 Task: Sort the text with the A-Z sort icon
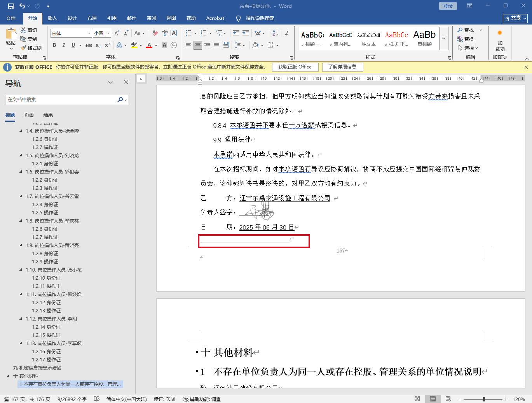275,33
